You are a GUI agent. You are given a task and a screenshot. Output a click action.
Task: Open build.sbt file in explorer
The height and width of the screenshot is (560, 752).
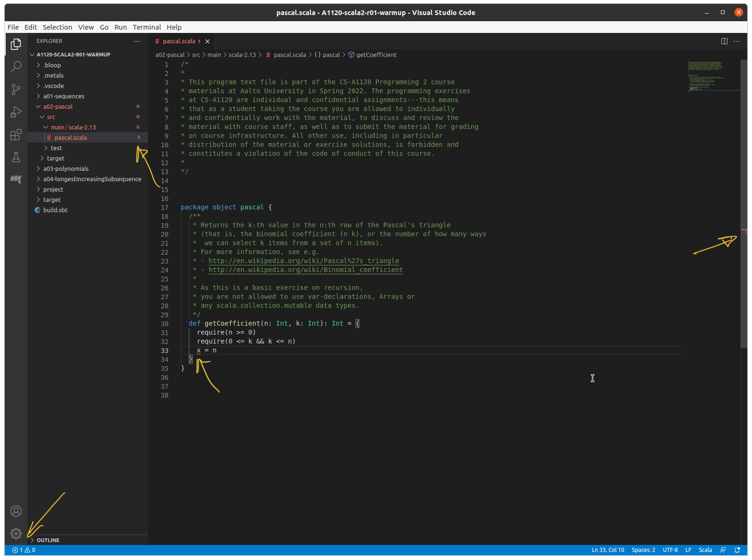coord(55,210)
